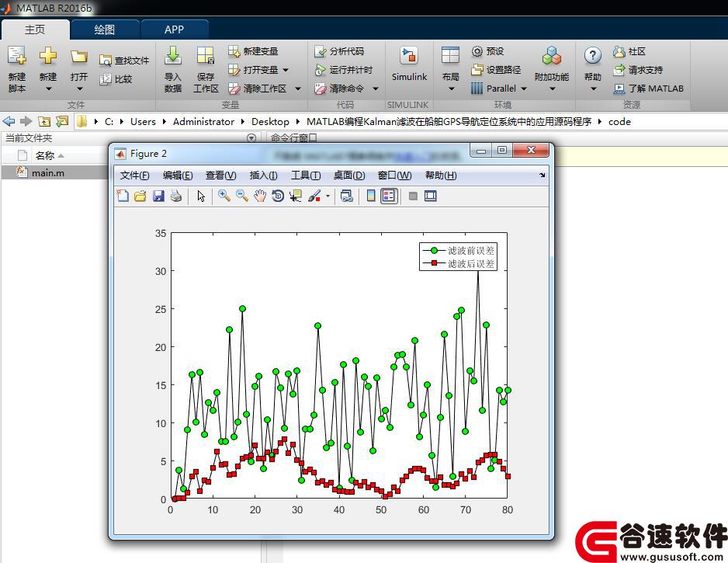Click Link Plot icon in figure toolbar
The height and width of the screenshot is (563, 728).
click(346, 196)
